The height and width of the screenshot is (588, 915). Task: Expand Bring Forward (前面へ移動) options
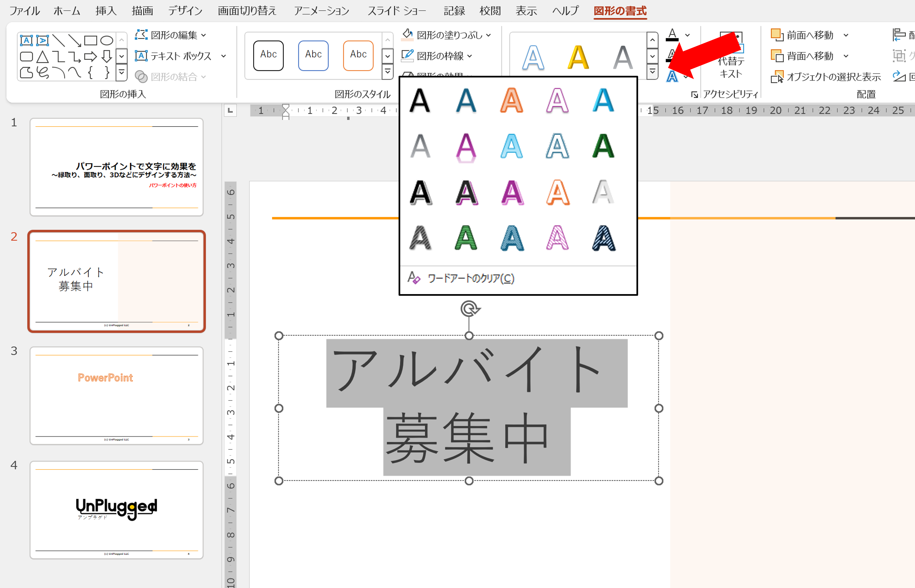[846, 35]
